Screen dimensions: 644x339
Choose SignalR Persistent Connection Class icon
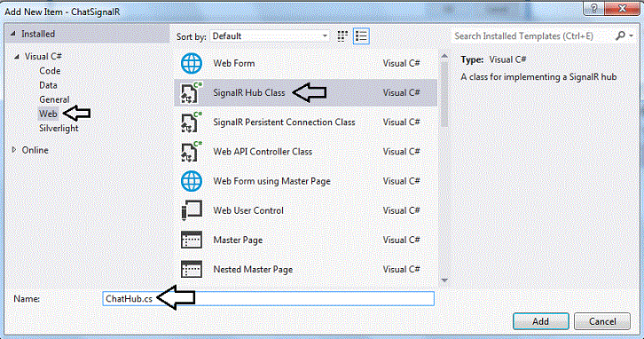(x=192, y=122)
